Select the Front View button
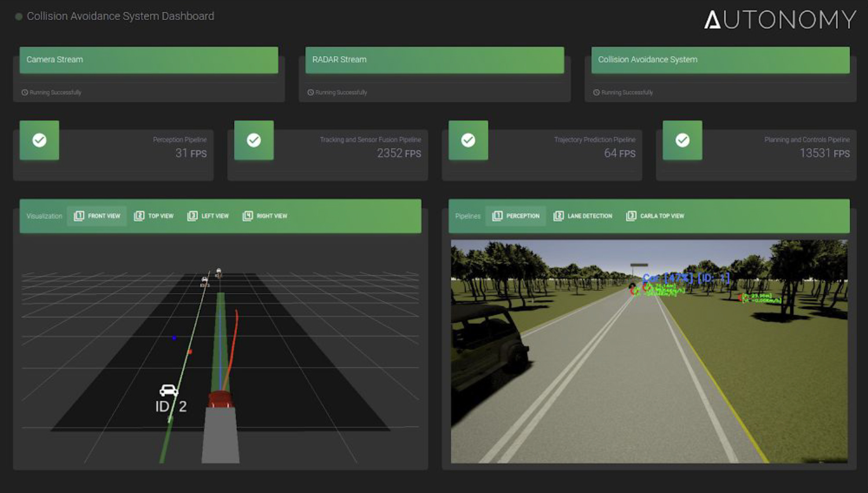The image size is (868, 493). coord(96,216)
